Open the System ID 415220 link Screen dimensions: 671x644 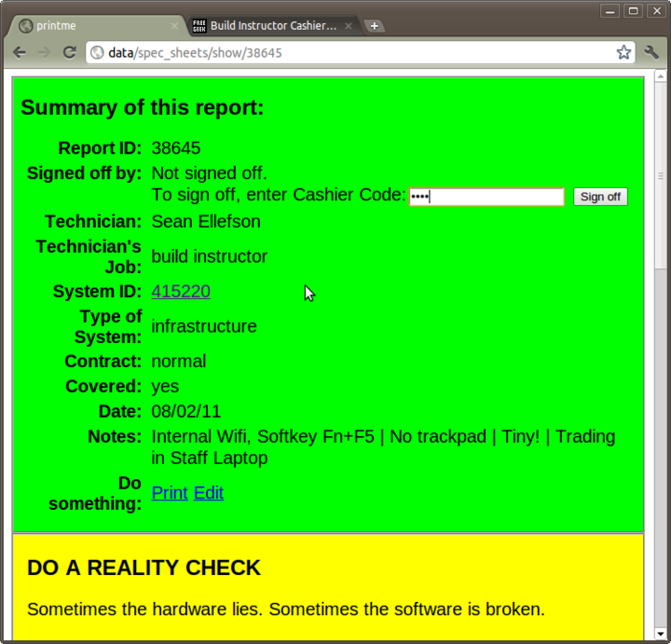(x=181, y=292)
